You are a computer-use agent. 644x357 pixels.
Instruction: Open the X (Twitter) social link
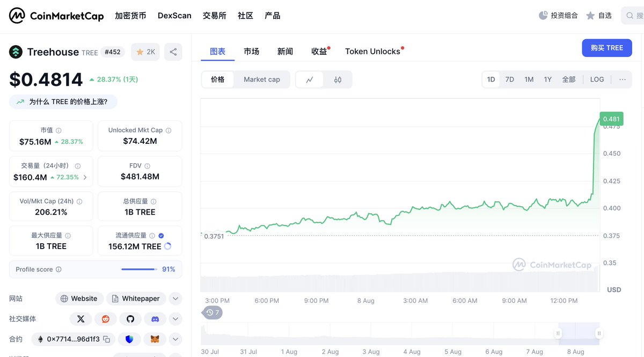[81, 319]
